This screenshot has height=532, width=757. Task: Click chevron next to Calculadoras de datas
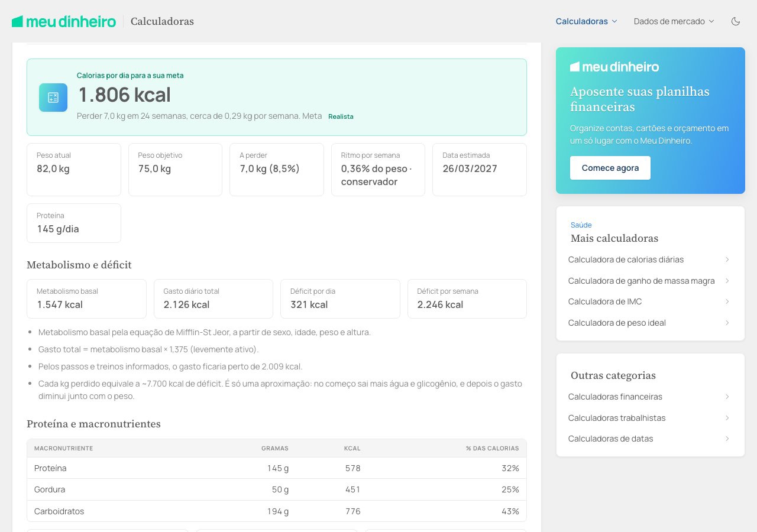(727, 439)
